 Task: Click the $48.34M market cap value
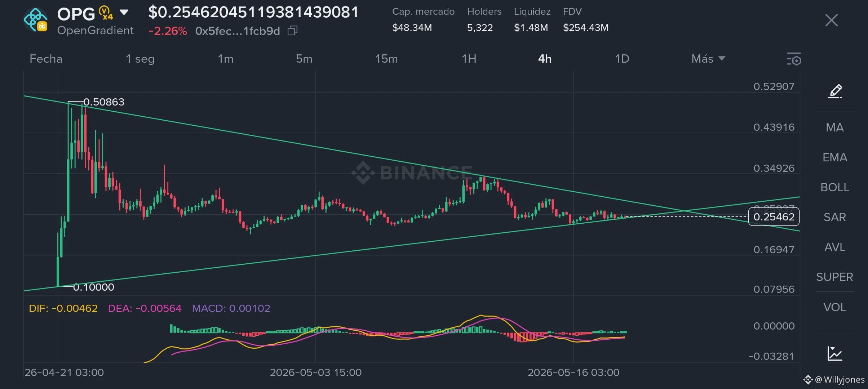pyautogui.click(x=412, y=28)
